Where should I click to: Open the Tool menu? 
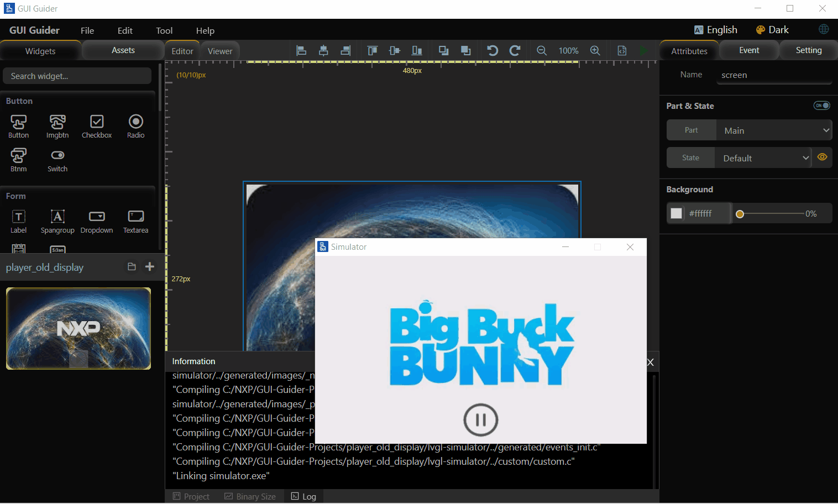pos(164,31)
